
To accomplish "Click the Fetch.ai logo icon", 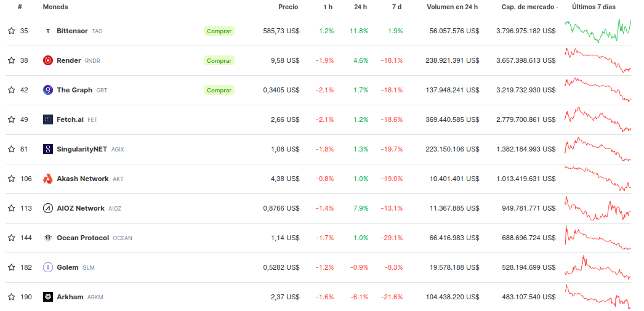I will [48, 119].
